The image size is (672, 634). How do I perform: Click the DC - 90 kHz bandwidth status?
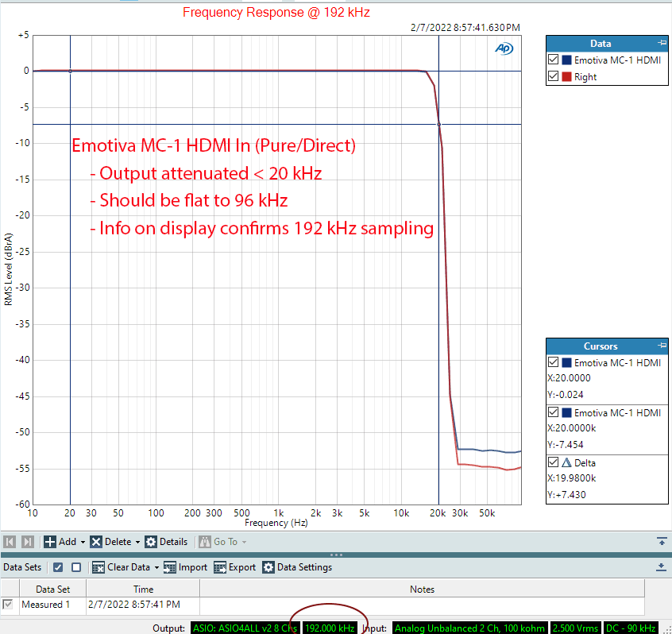point(631,628)
